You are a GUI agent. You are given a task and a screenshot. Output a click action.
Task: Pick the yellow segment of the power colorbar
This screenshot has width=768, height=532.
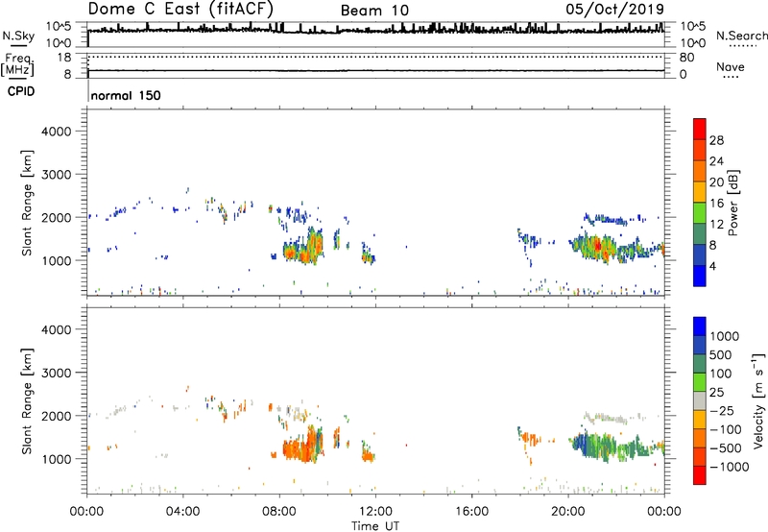pos(700,192)
